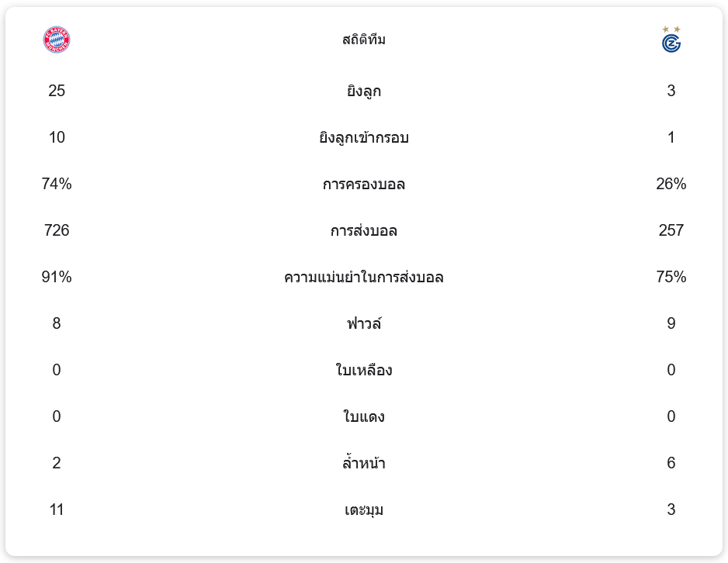Click the FC Bayern München club logo
The image size is (728, 563).
click(57, 40)
